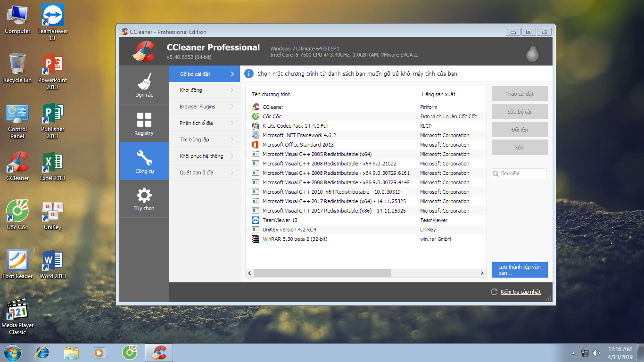Open Tùy chọn gear settings
Image resolution: width=644 pixels, height=362 pixels.
(144, 198)
